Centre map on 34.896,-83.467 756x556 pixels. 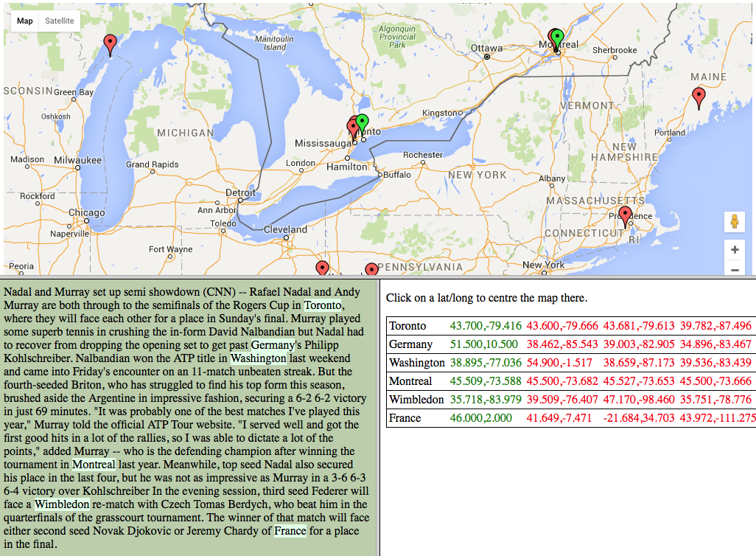point(715,344)
